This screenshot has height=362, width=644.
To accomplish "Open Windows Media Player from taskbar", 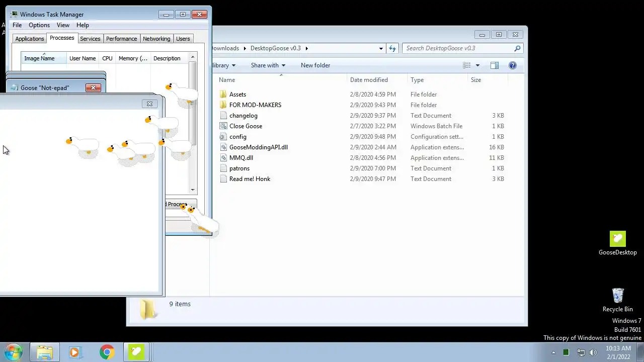I will (75, 352).
